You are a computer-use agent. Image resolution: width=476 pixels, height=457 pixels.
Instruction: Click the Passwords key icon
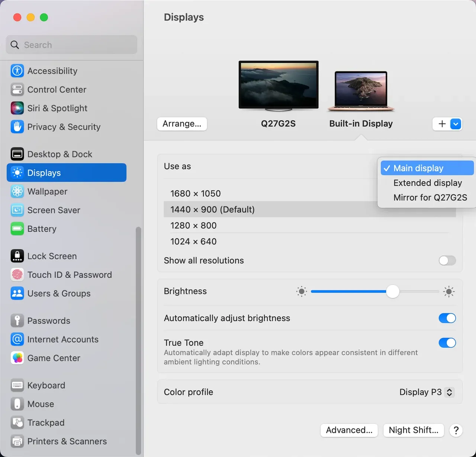coord(17,320)
